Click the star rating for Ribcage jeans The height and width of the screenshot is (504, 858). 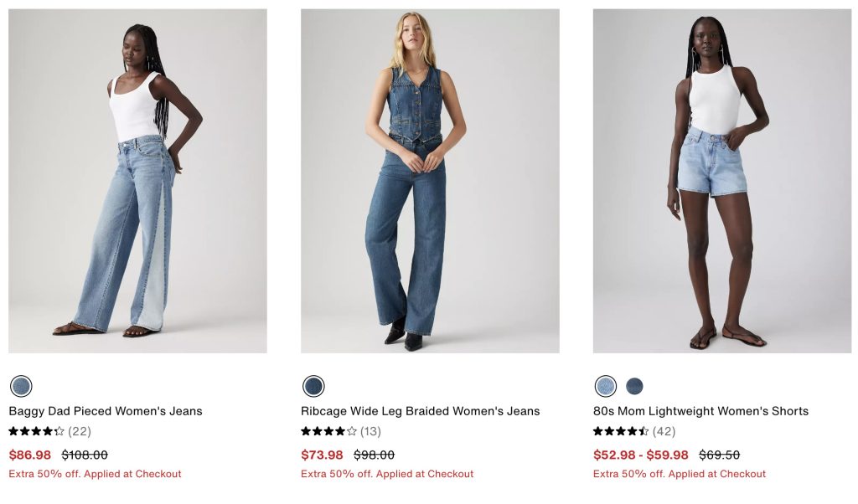(x=328, y=432)
